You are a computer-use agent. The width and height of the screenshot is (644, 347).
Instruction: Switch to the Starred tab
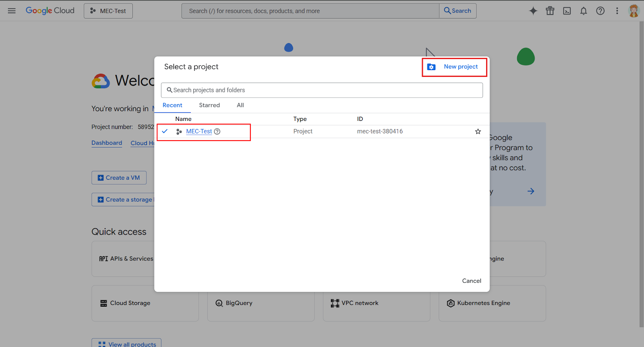(209, 105)
